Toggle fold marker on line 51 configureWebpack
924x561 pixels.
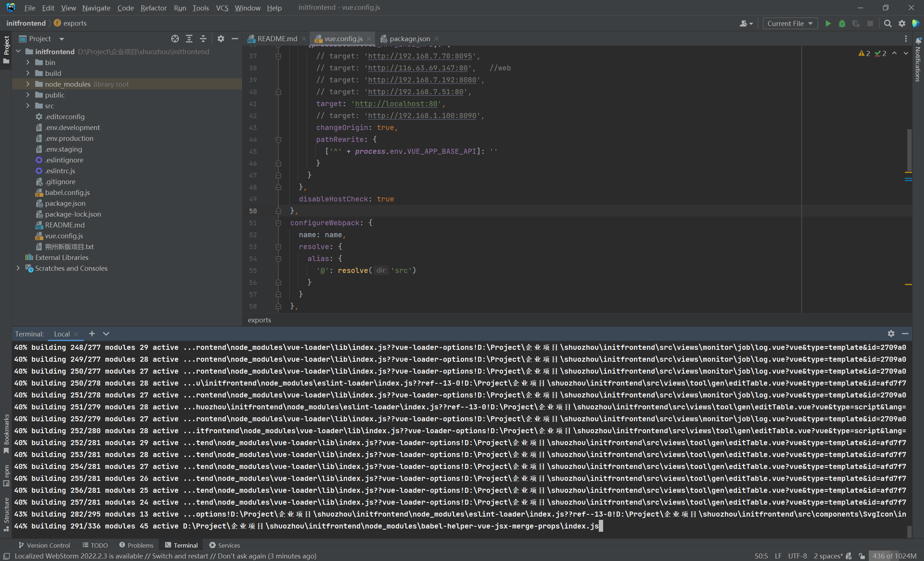coord(278,223)
